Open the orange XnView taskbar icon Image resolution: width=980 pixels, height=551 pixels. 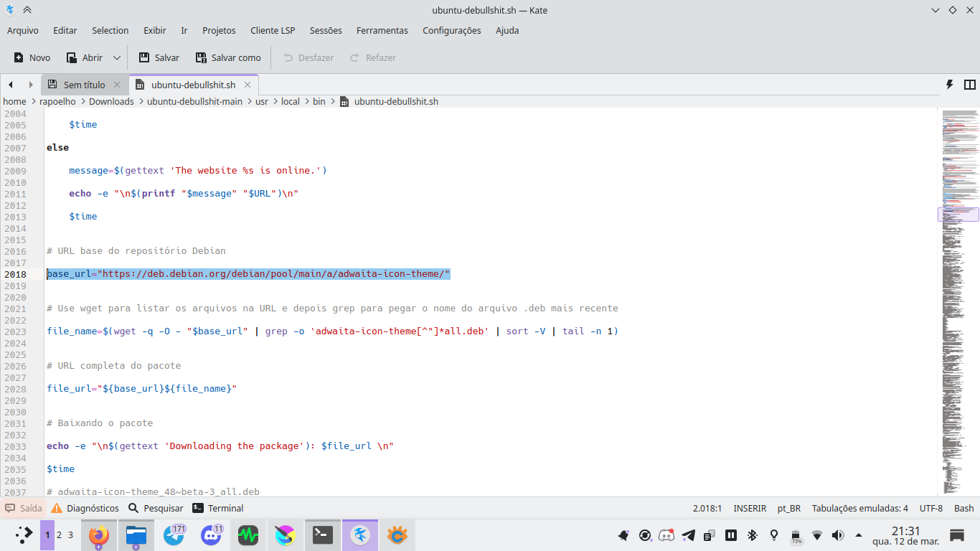397,535
